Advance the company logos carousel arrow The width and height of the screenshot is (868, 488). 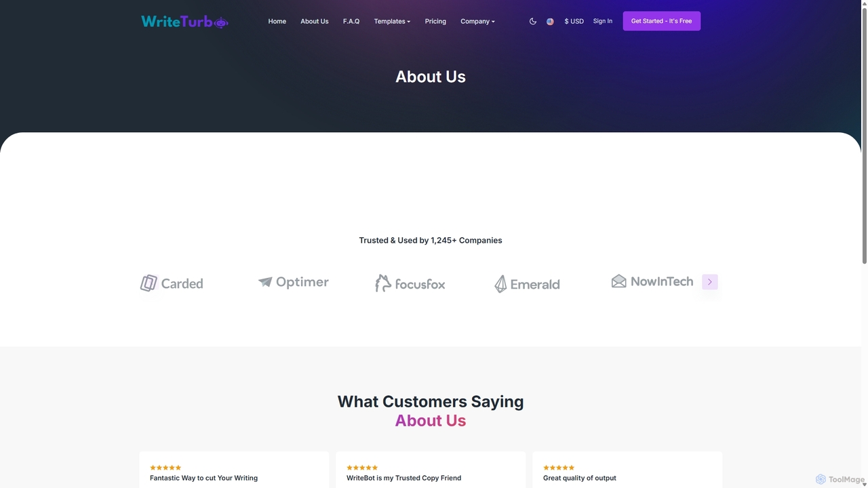(x=710, y=282)
